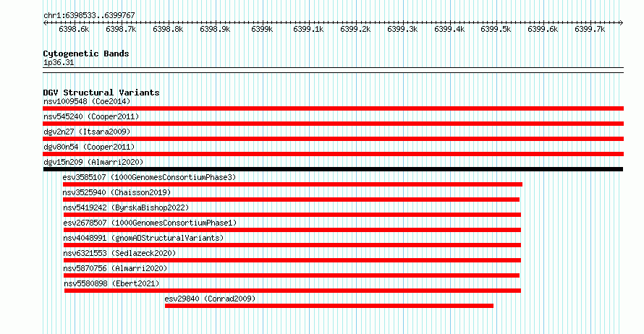This screenshot has width=644, height=334.
Task: Open dgv2n27 (Itsara2009) variant label
Action: coord(87,132)
